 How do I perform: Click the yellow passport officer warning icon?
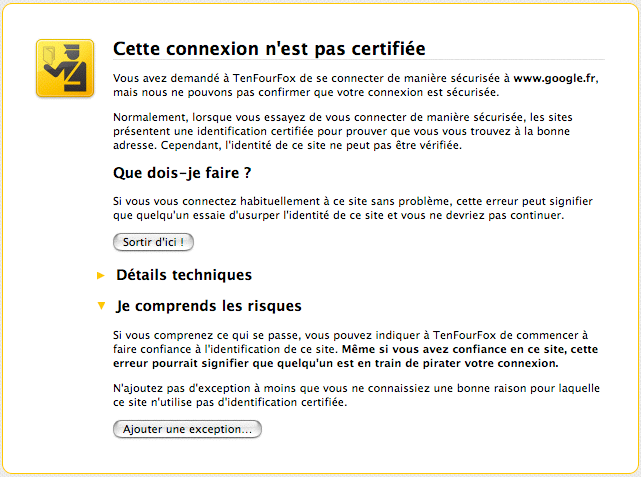coord(65,68)
